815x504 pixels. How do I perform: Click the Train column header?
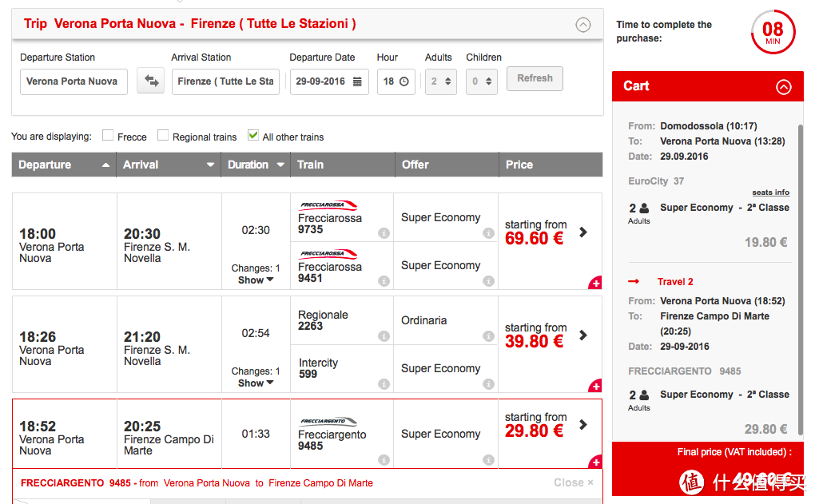pos(343,165)
